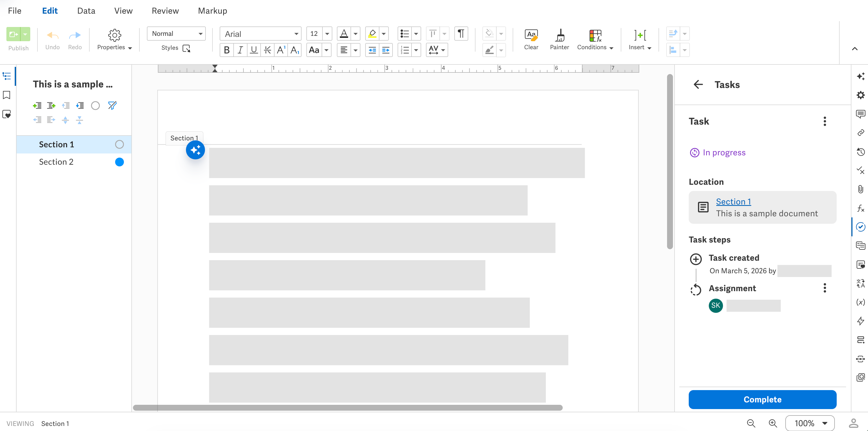Toggle the Section 1 status circle
The height and width of the screenshot is (431, 868).
coord(119,144)
